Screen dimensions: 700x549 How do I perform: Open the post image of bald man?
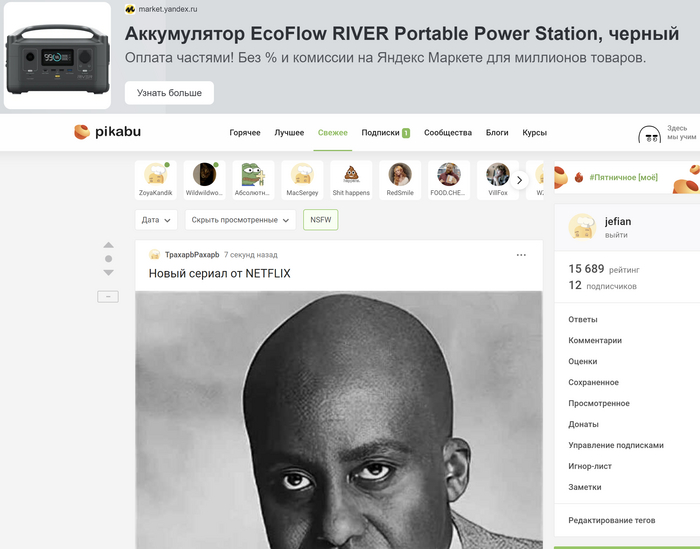339,420
